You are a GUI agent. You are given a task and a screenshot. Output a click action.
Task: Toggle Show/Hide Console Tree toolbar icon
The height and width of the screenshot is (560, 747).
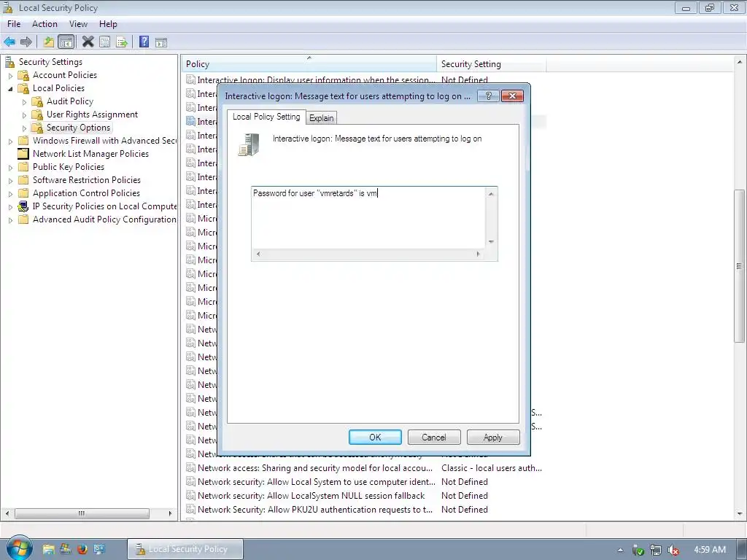point(66,42)
